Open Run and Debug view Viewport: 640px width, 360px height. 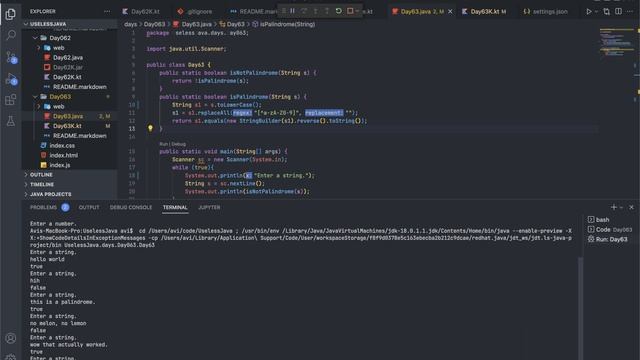(11, 79)
